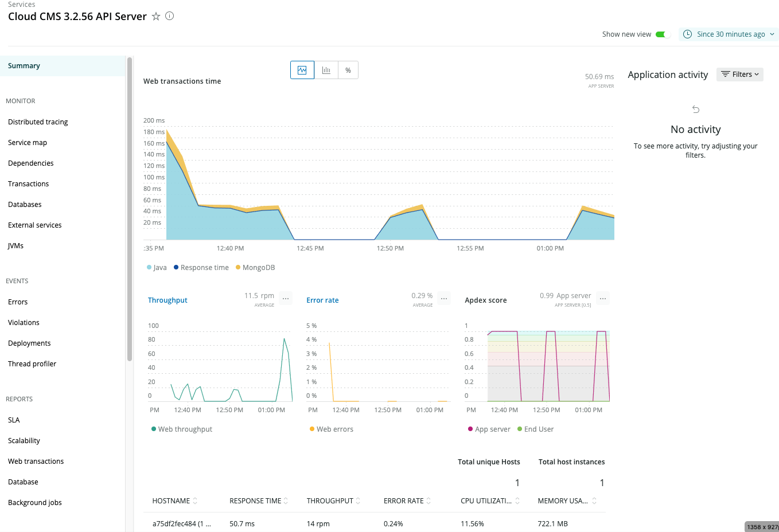Star the Cloud CMS service as favorite
The height and width of the screenshot is (532, 779).
[156, 17]
